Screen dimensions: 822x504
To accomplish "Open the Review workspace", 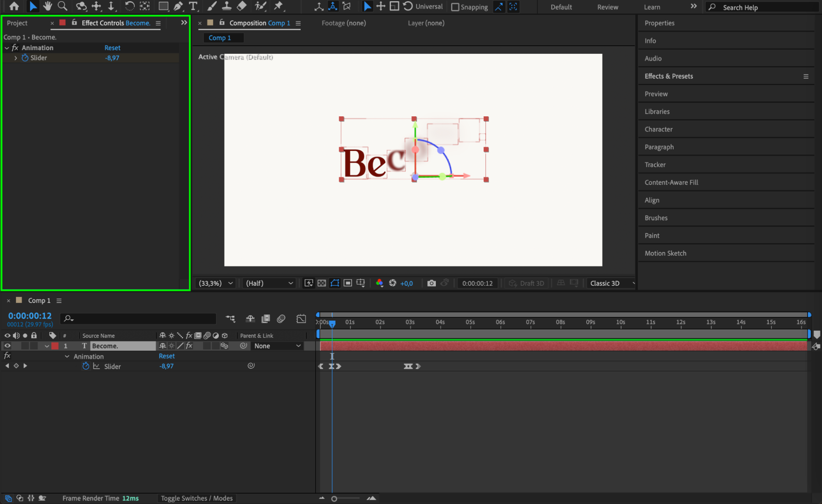I will pos(607,7).
